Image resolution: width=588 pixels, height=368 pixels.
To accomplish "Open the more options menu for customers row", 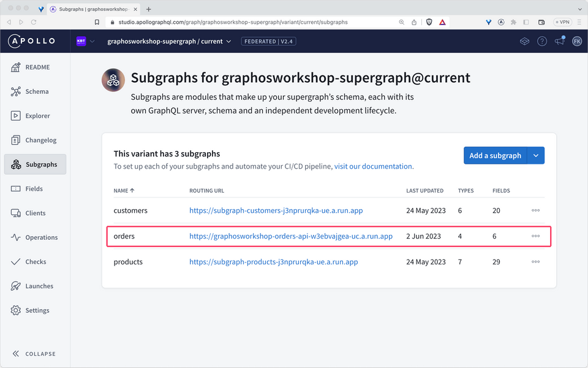I will (x=535, y=210).
